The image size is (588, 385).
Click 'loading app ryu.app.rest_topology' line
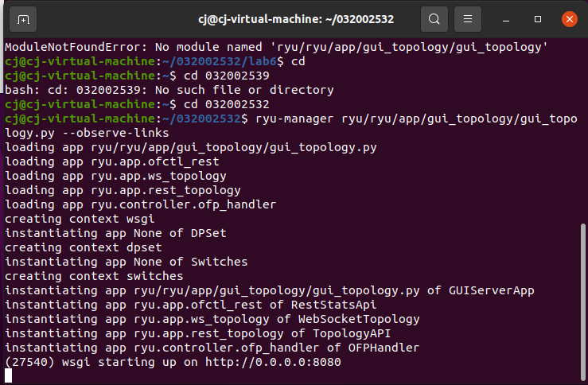123,190
